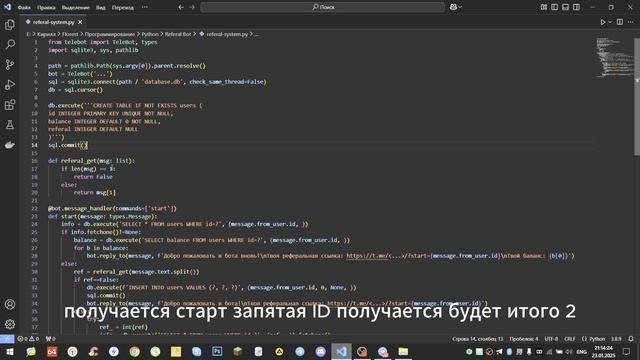
Task: Go back with the navigation arrow
Action: (x=181, y=7)
